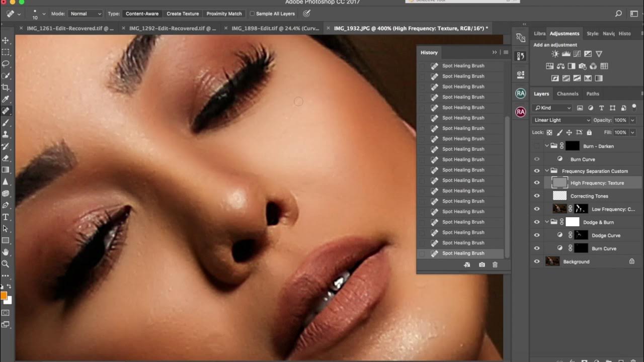Open the Libraries panel tab
The width and height of the screenshot is (644, 362).
click(539, 34)
